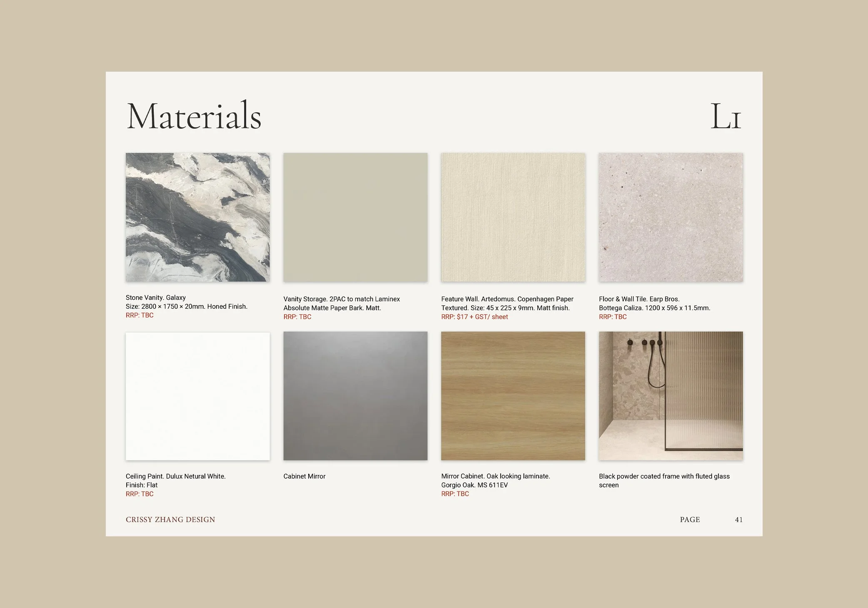Click the Black powder coated frame caption
This screenshot has height=608, width=868.
tap(664, 476)
